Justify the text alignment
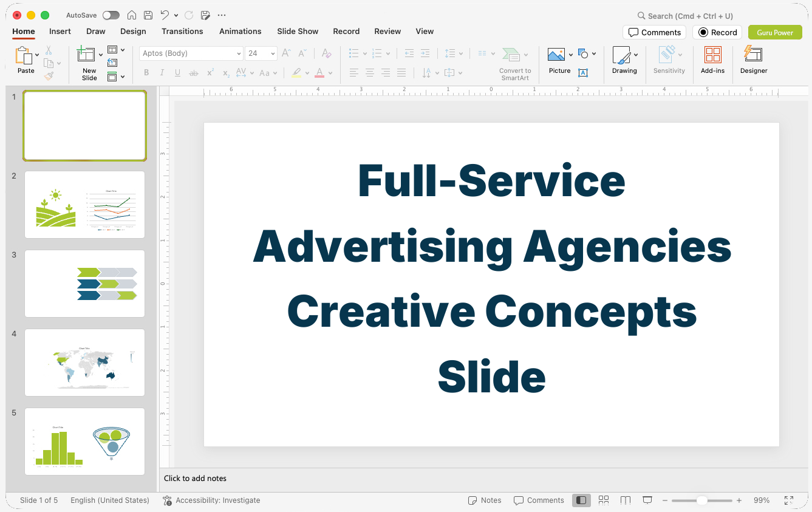The image size is (812, 512). (x=401, y=73)
